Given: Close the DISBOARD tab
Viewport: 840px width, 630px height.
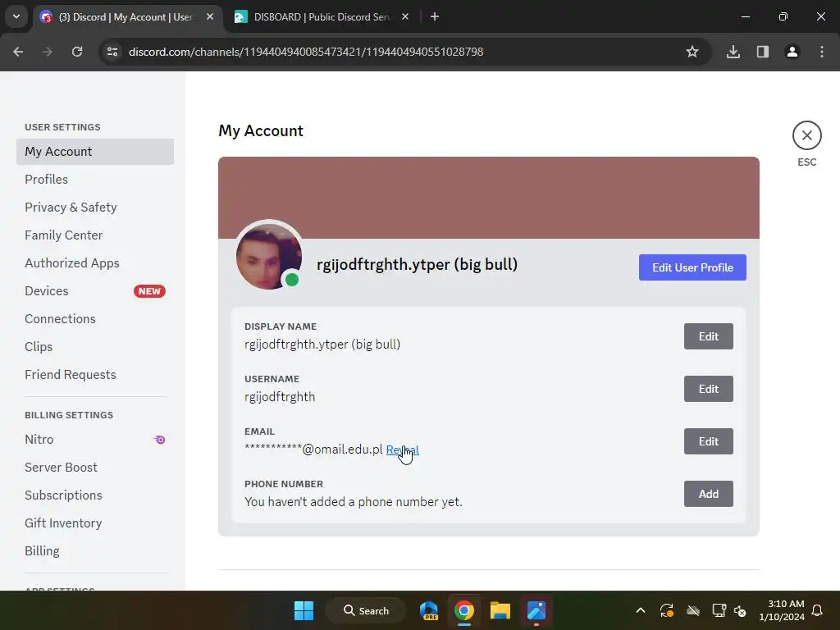Looking at the screenshot, I should coord(405,16).
